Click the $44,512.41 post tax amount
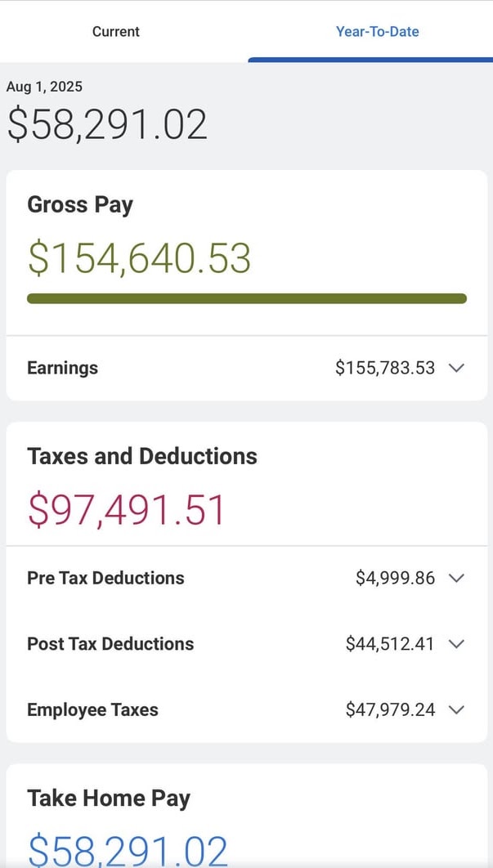Screen dimensions: 493x868 click(x=391, y=644)
